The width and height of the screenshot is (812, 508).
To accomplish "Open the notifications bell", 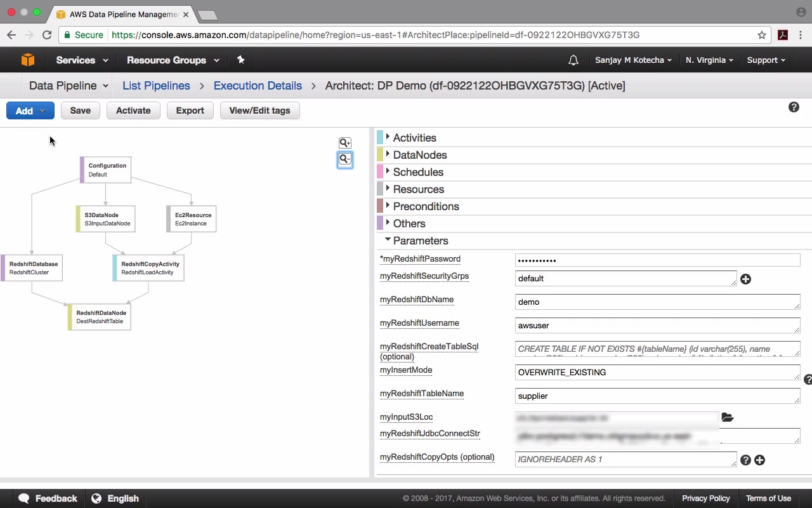I will pos(573,60).
